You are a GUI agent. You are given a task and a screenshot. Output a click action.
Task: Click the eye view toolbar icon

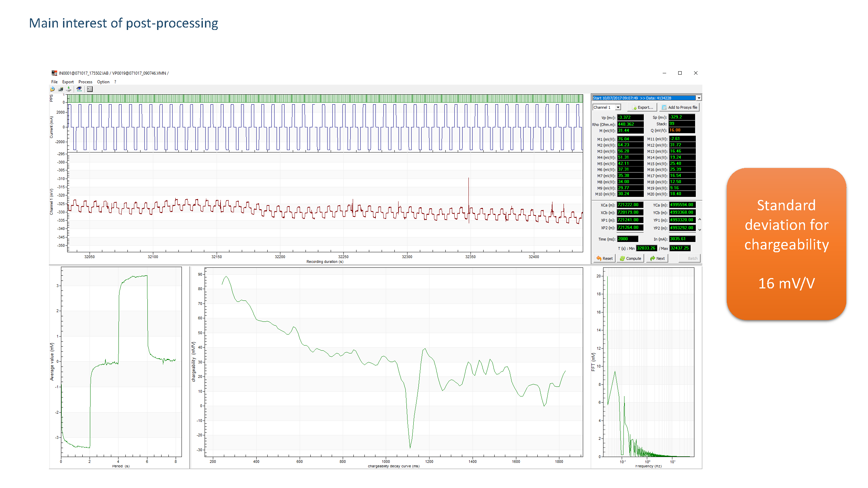[x=79, y=89]
